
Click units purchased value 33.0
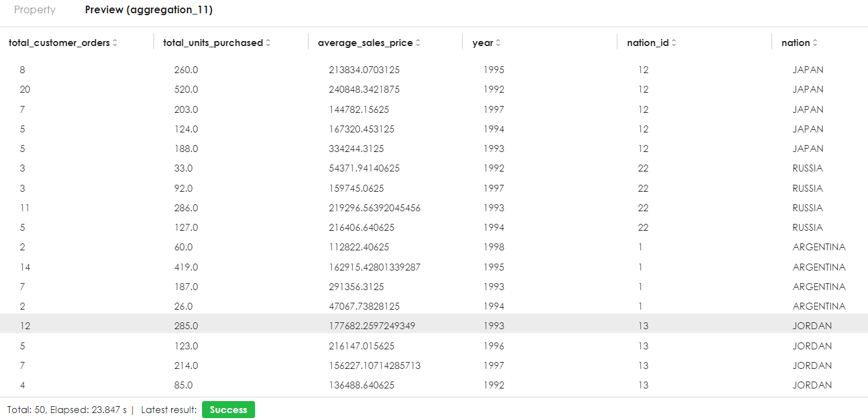184,168
